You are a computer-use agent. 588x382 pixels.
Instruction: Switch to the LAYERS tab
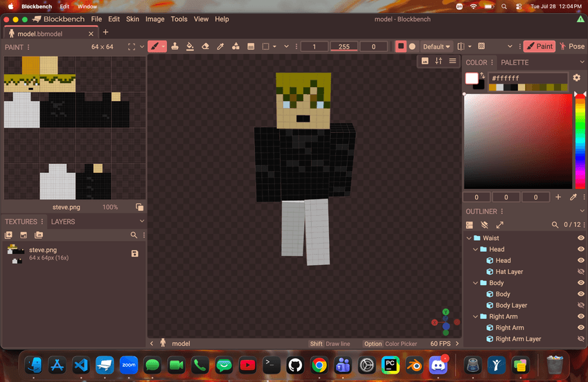coord(63,221)
